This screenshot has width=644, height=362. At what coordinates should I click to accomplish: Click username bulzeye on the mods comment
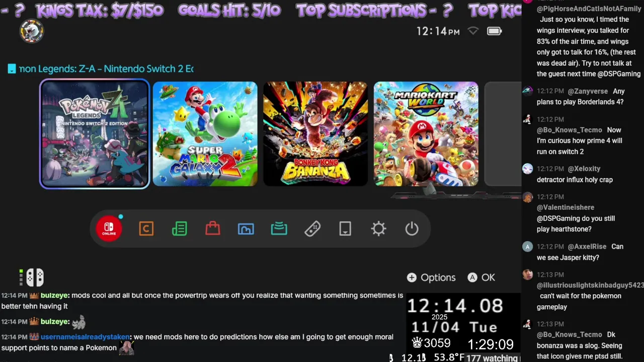(54, 295)
